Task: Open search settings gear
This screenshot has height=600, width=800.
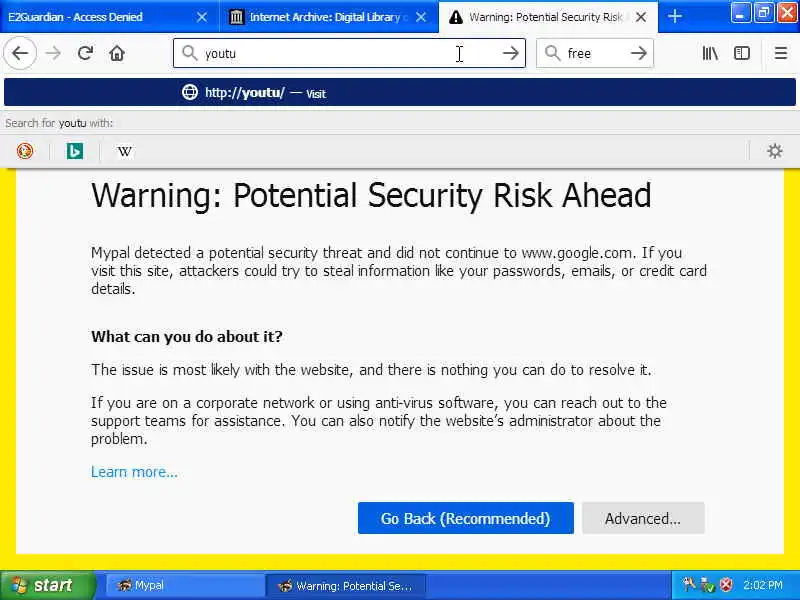Action: [x=774, y=151]
